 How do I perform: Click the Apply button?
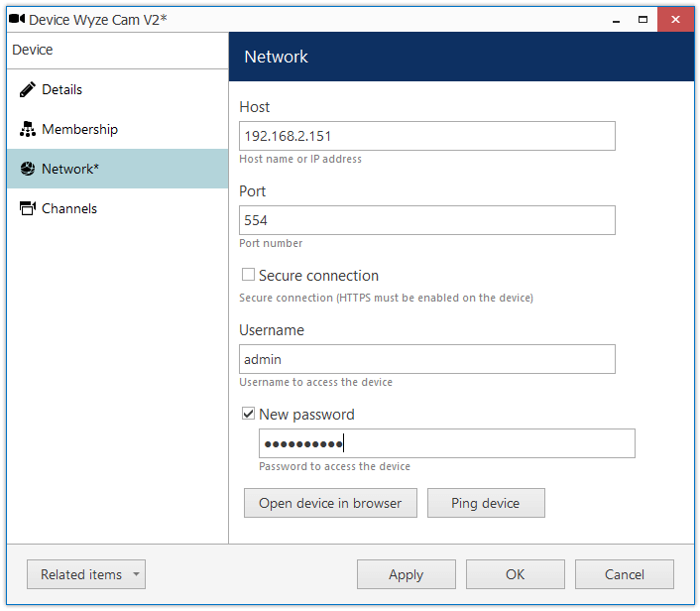[406, 574]
